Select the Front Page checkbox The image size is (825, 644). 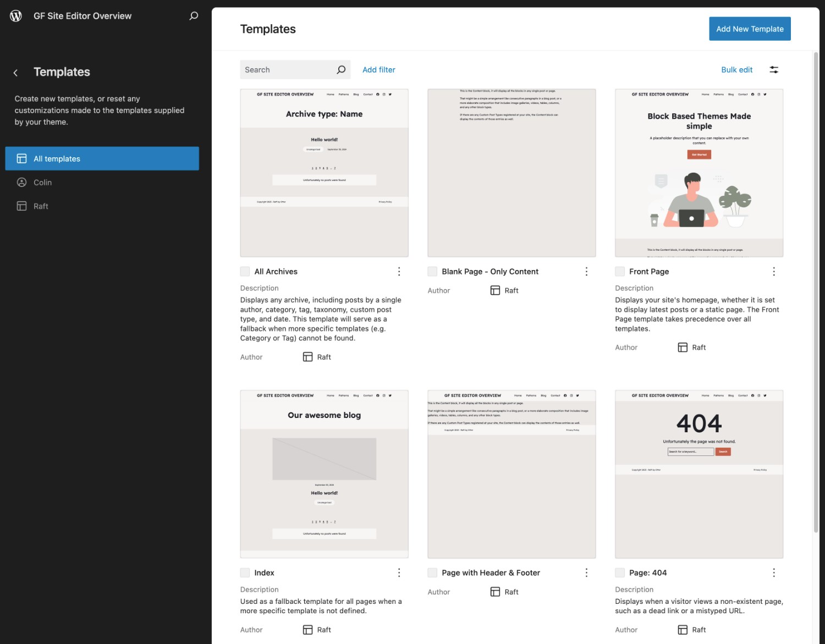(620, 272)
